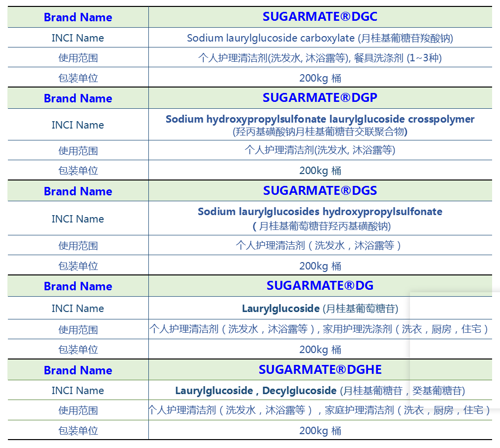Viewport: 500px width, 448px height.
Task: Click 使用范围 label in the DGP section
Action: [x=78, y=151]
